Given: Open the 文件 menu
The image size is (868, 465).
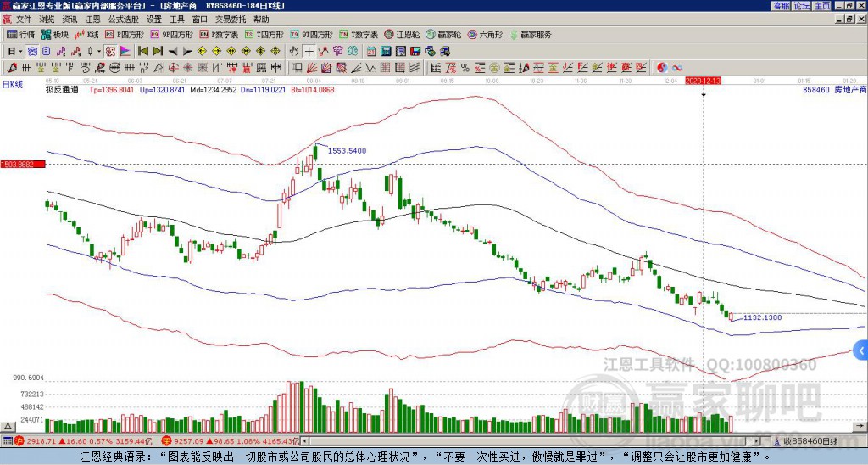Looking at the screenshot, I should (24, 20).
